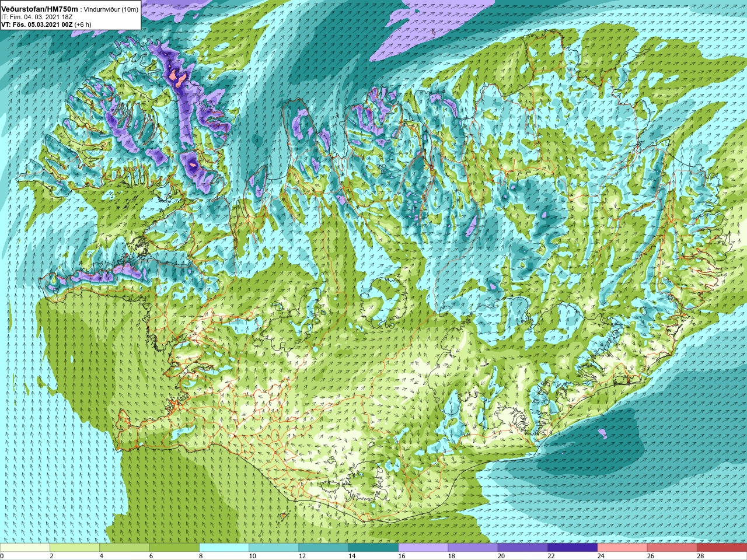Click the dark green 6–8 legend swatch

174,548
